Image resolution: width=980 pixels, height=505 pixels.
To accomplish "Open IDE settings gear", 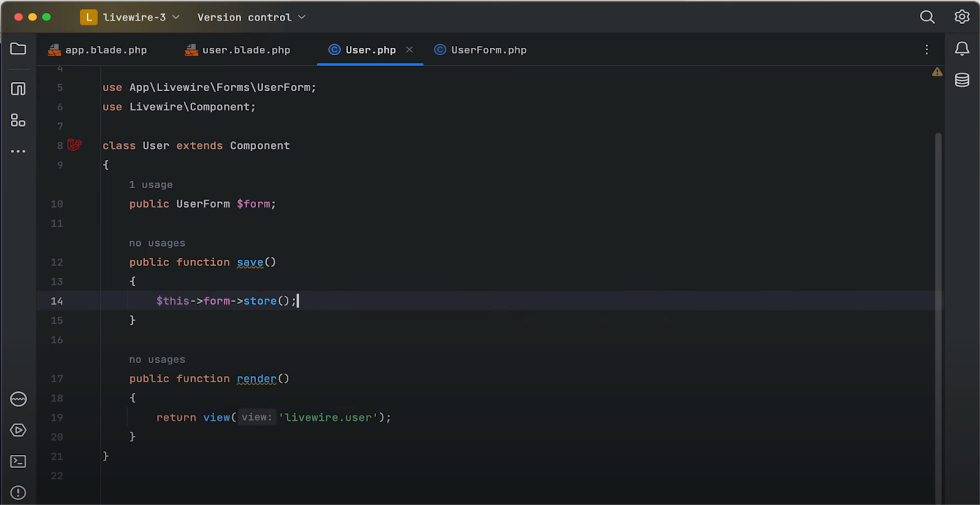I will click(962, 17).
